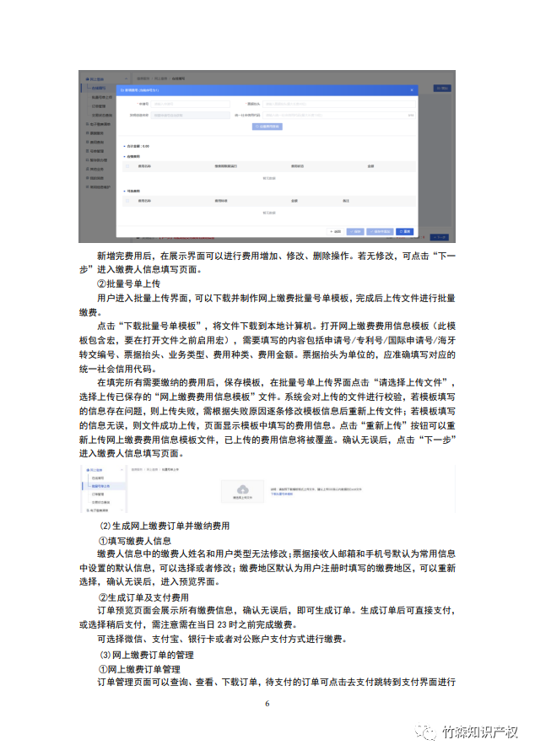
Task: Tick the header checkbox of 应缴费用 table
Action: click(127, 166)
